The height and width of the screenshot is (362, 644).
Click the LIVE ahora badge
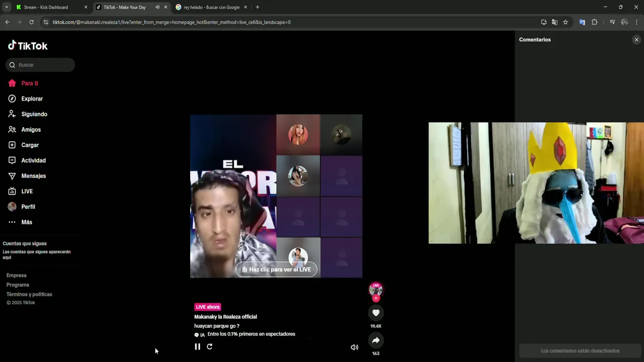pos(208,307)
